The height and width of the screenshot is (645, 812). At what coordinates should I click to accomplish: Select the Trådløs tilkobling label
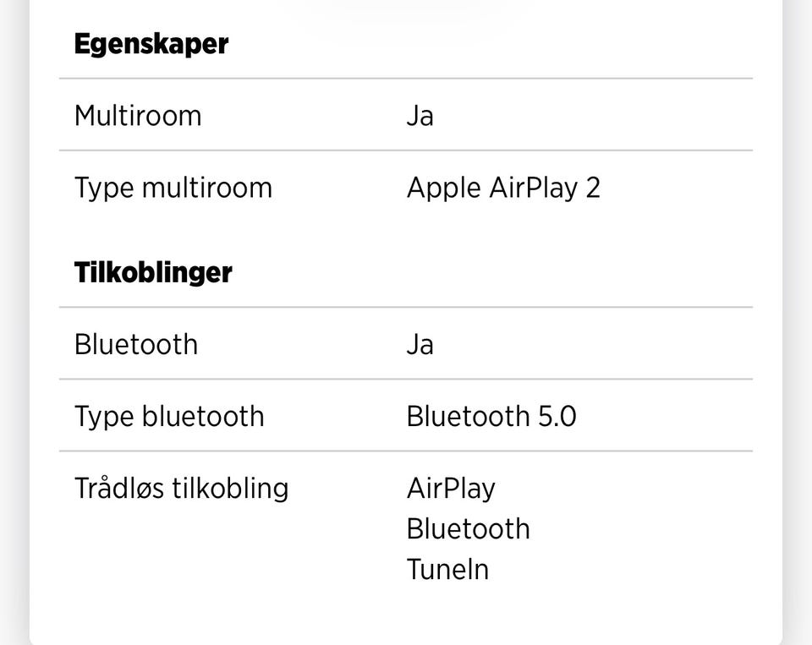click(182, 489)
